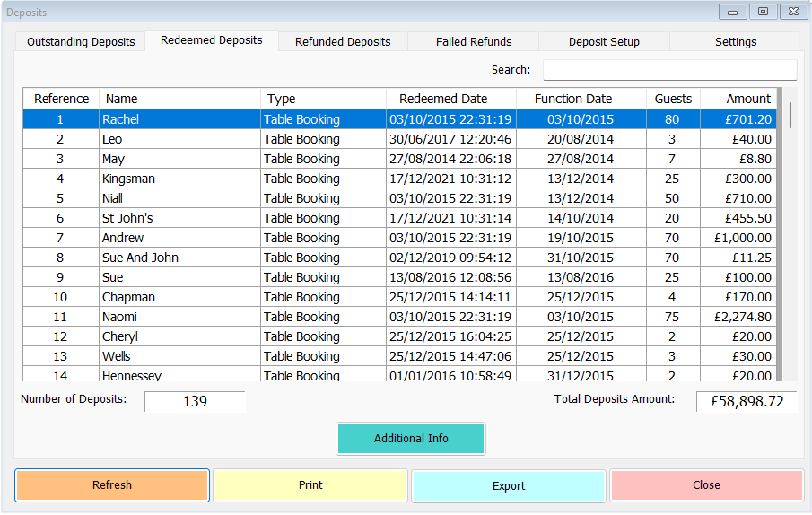The width and height of the screenshot is (812, 515).
Task: Maximize the Deposits window
Action: coord(763,12)
